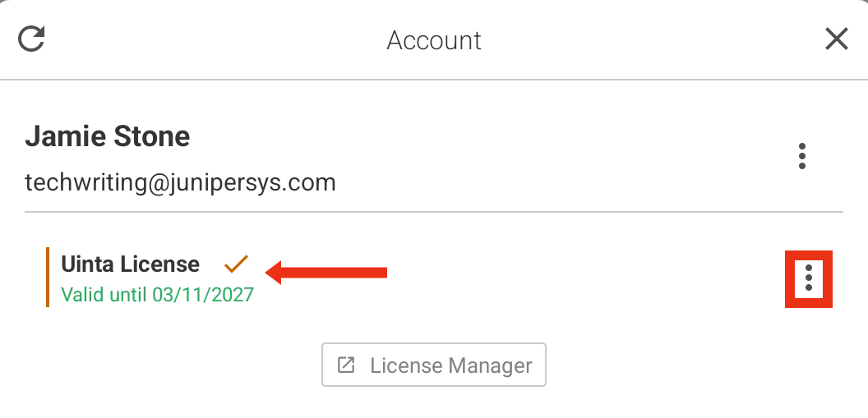
Task: Click the middle dot of the license options menu
Action: coord(809,278)
